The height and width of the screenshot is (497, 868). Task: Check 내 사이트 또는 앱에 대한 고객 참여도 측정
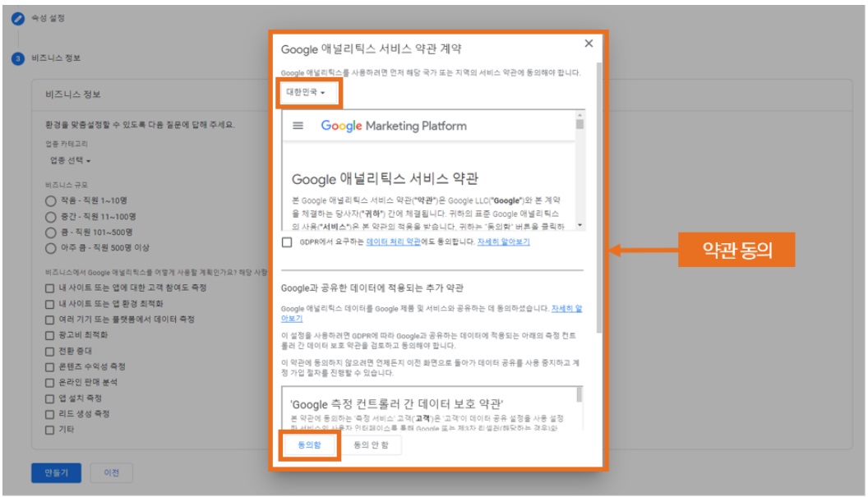point(50,288)
